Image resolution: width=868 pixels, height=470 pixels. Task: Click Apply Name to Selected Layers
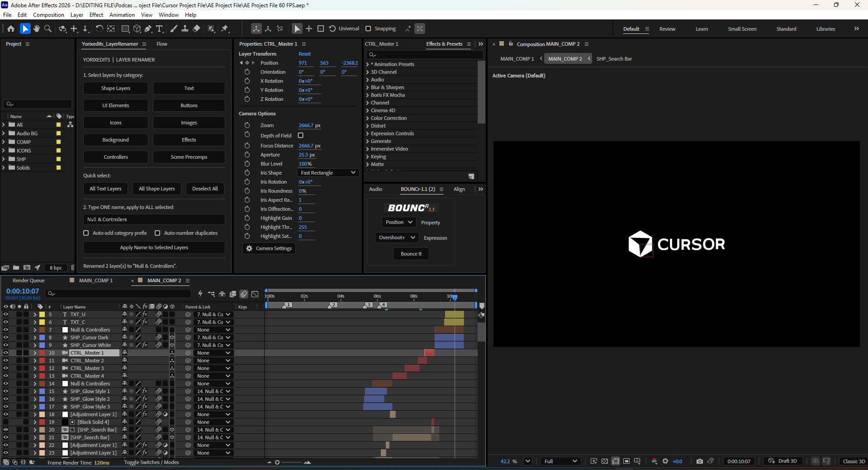click(154, 247)
